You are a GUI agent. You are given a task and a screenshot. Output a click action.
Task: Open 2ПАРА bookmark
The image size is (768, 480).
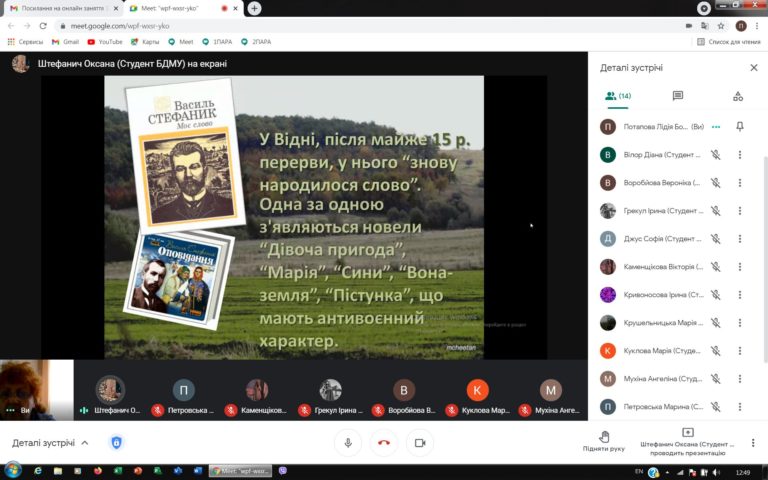coord(256,42)
